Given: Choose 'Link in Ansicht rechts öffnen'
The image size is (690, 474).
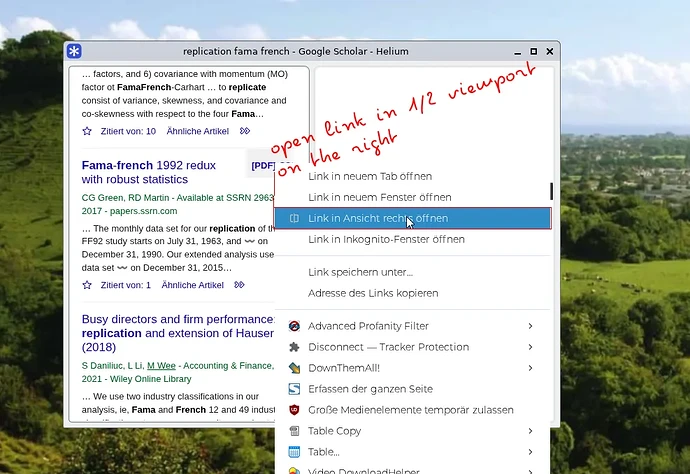Looking at the screenshot, I should point(412,218).
